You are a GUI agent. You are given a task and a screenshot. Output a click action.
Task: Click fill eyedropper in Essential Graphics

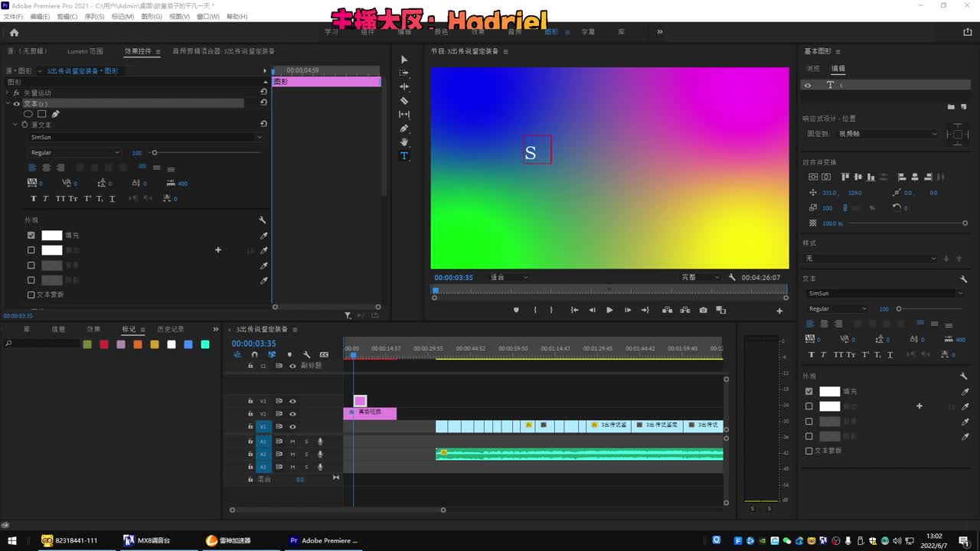click(x=965, y=392)
